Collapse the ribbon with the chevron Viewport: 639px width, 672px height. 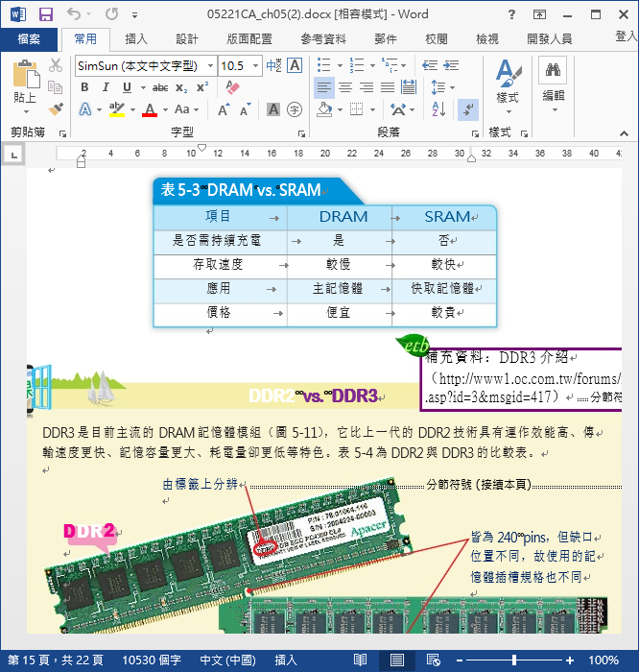tap(624, 133)
